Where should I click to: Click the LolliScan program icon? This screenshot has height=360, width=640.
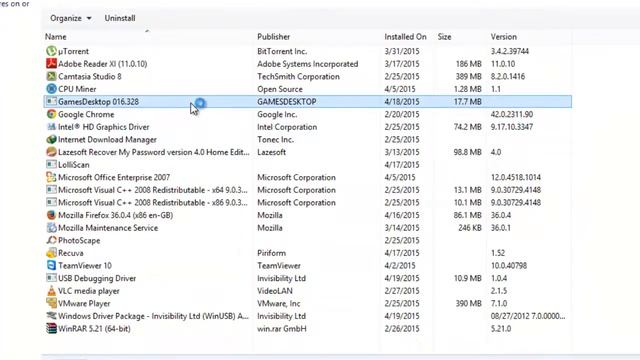(x=51, y=164)
